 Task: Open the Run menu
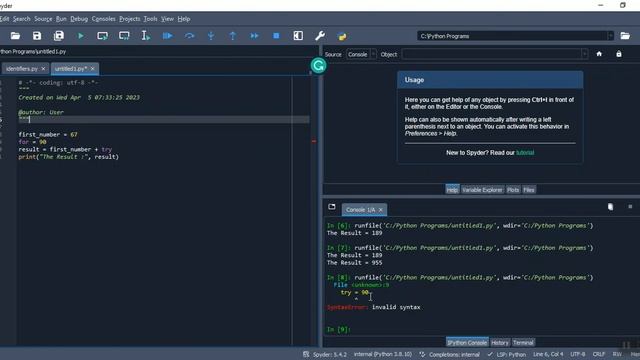pos(61,19)
